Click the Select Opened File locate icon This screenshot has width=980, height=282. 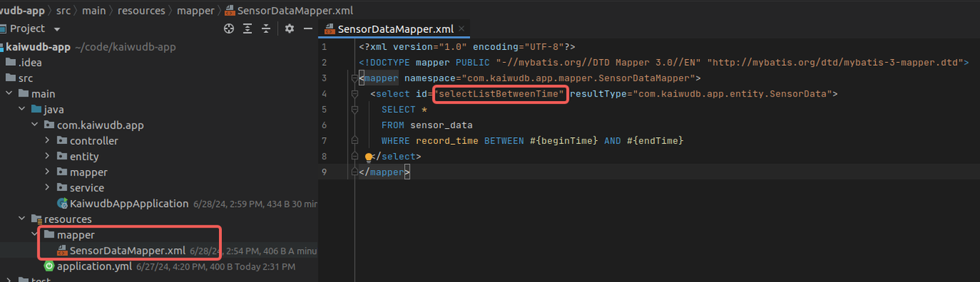tap(228, 28)
